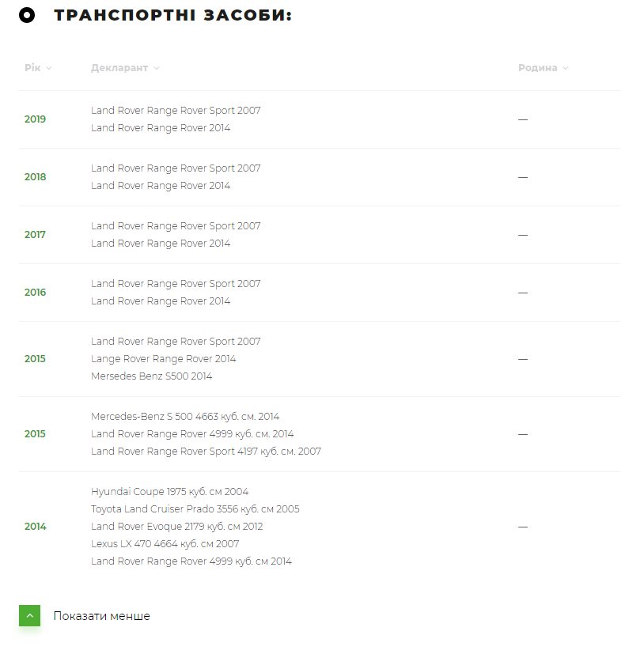644x654 pixels.
Task: Select the Land Rover Evoque 2179 entry
Action: (176, 527)
